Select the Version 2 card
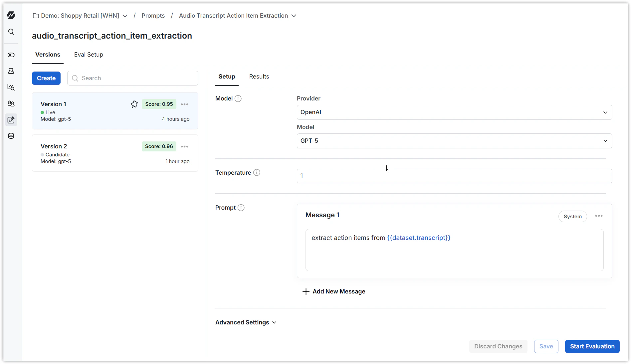631x364 pixels. point(115,153)
